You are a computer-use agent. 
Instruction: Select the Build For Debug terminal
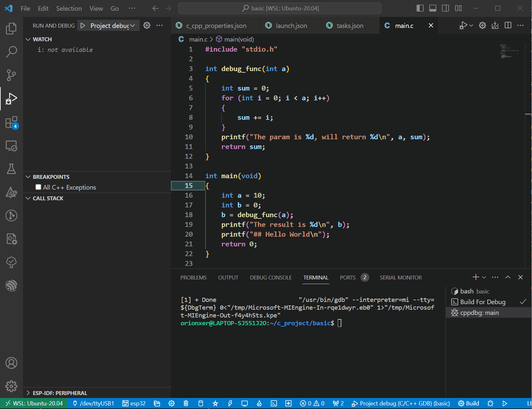coord(488,302)
